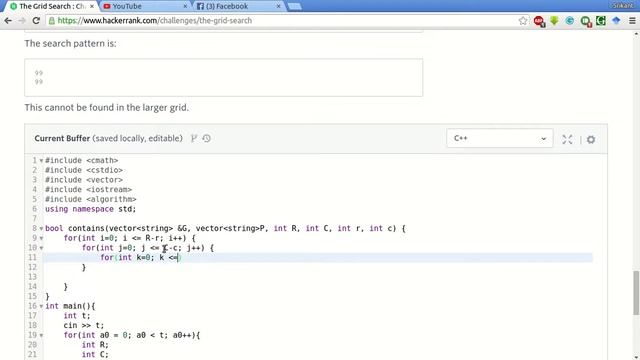
Task: Click the 'bool contains' function declaration
Action: pyautogui.click(x=225, y=229)
